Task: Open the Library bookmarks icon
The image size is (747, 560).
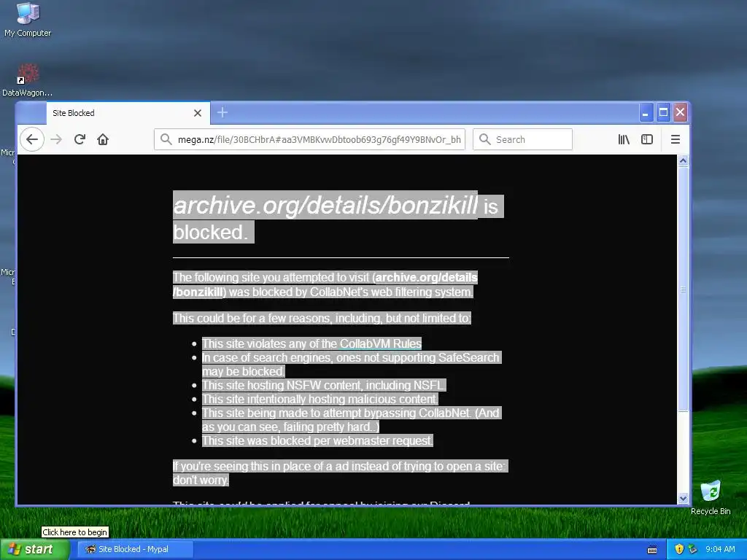Action: click(x=624, y=139)
